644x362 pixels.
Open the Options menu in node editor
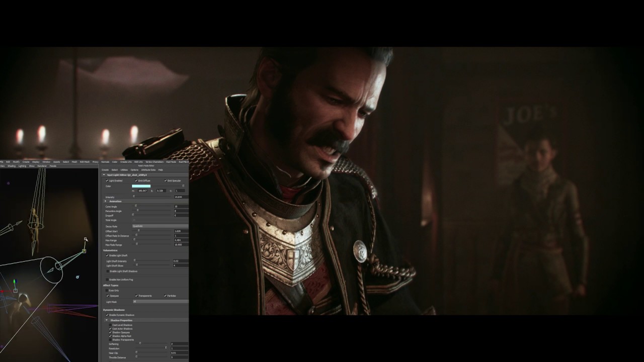coord(134,170)
